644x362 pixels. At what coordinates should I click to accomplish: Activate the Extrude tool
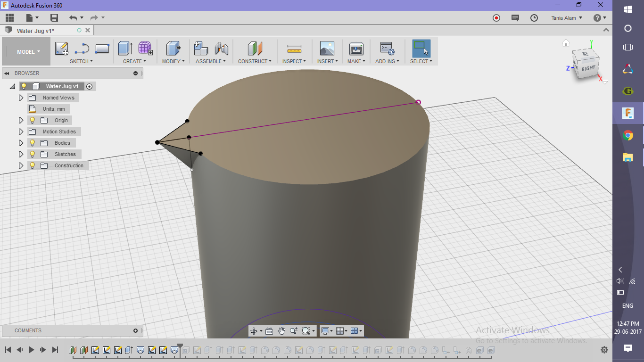[x=125, y=49]
